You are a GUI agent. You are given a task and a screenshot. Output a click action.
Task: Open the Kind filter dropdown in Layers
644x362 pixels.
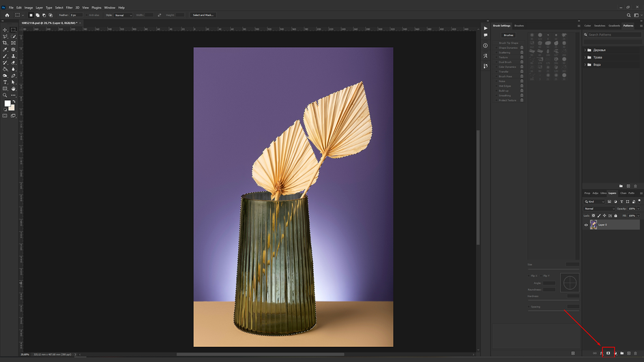[x=594, y=202]
